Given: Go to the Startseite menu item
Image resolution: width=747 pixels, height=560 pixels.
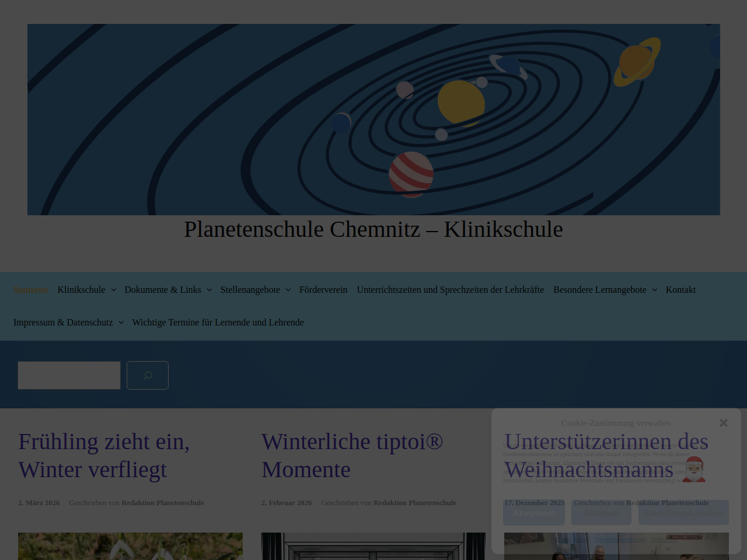Looking at the screenshot, I should [x=30, y=290].
